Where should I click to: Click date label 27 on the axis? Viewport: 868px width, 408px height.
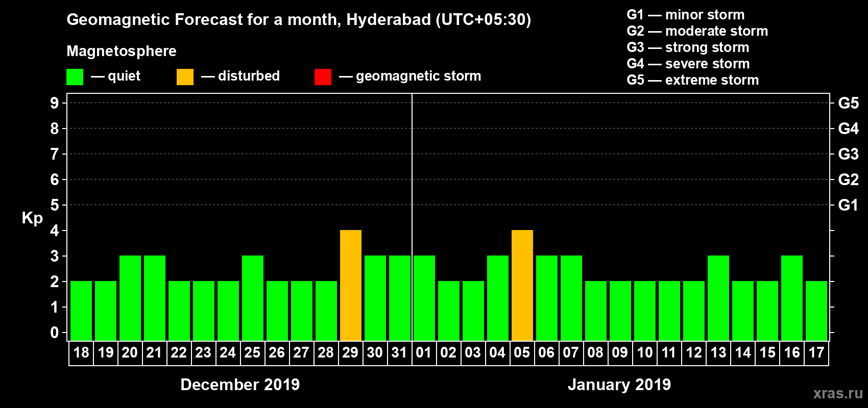click(x=301, y=352)
